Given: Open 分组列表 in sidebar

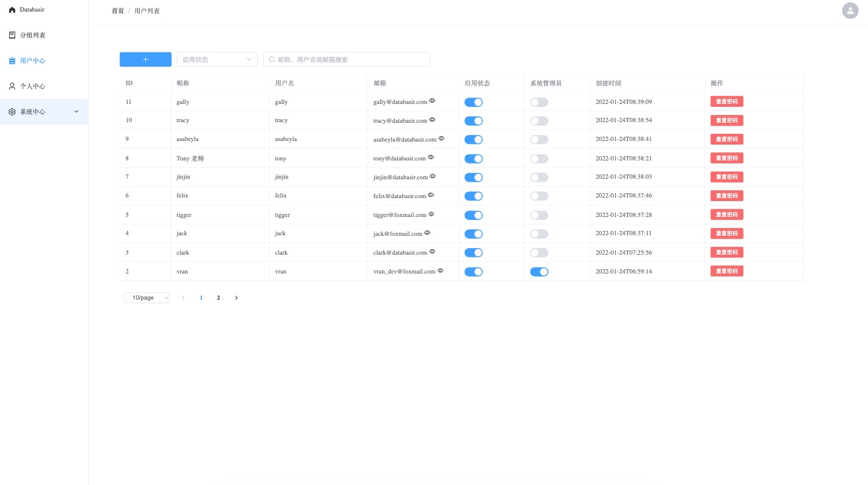Looking at the screenshot, I should (33, 35).
